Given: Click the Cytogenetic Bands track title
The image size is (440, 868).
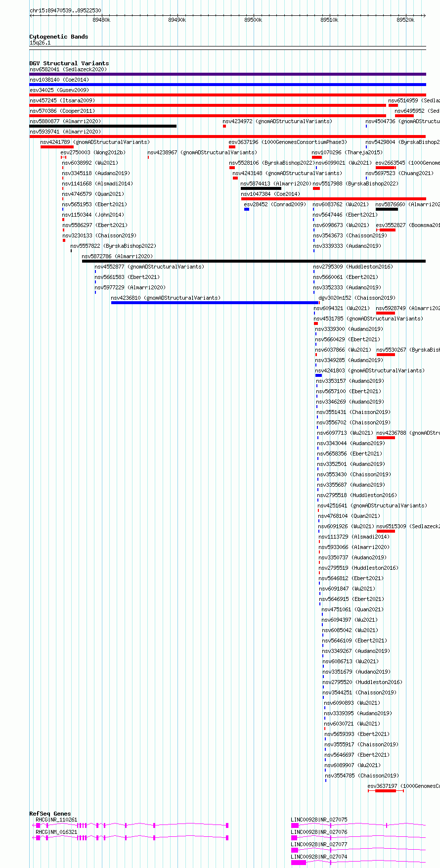Looking at the screenshot, I should pos(59,37).
